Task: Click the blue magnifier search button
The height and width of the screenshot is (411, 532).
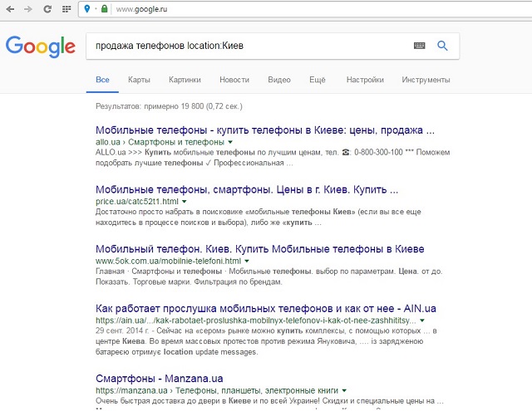Action: tap(442, 46)
